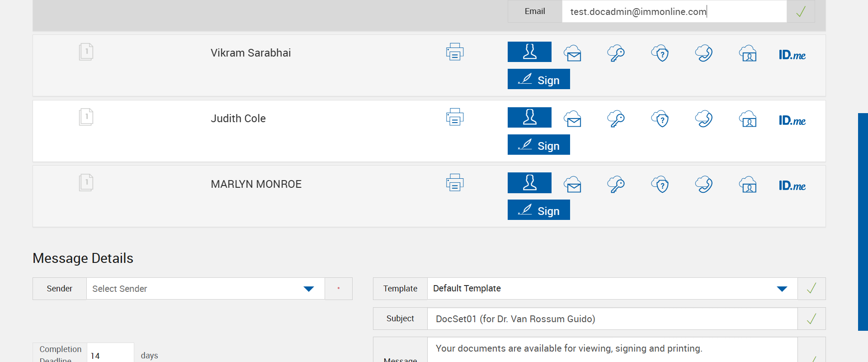Select security question icon for MARLYN MONROE
The height and width of the screenshot is (362, 868).
(x=660, y=185)
